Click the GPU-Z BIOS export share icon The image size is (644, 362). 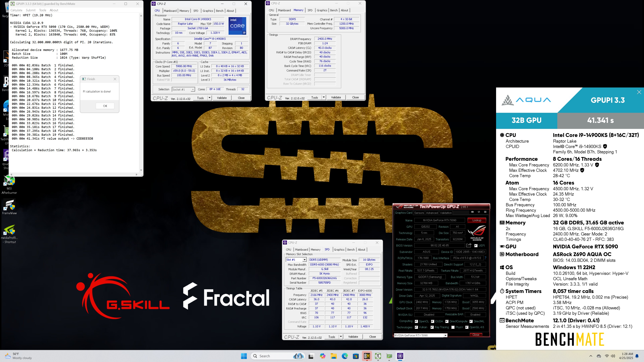tap(469, 245)
